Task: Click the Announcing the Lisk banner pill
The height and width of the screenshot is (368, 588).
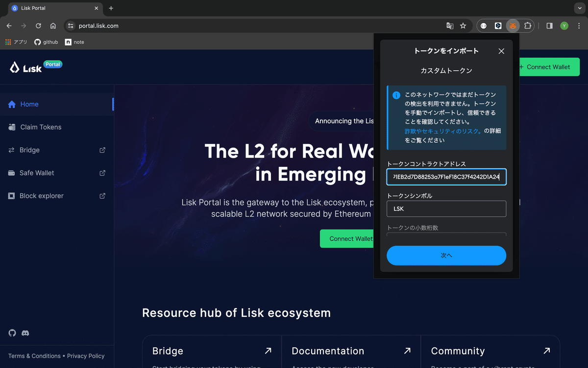Action: click(342, 121)
